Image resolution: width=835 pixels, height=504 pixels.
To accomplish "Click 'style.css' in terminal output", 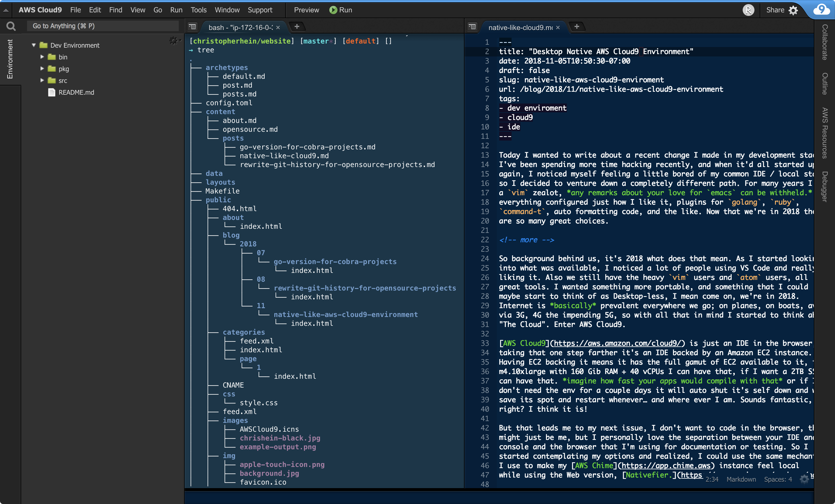I will click(258, 403).
